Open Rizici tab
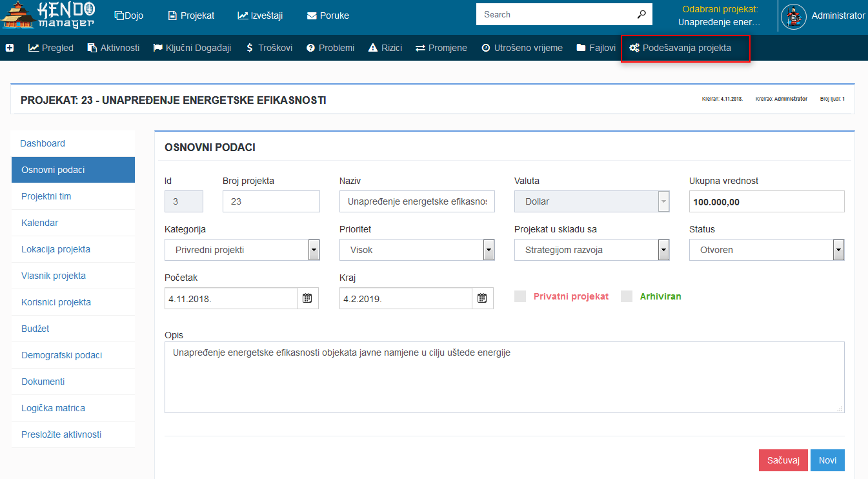The height and width of the screenshot is (479, 868). click(x=385, y=48)
